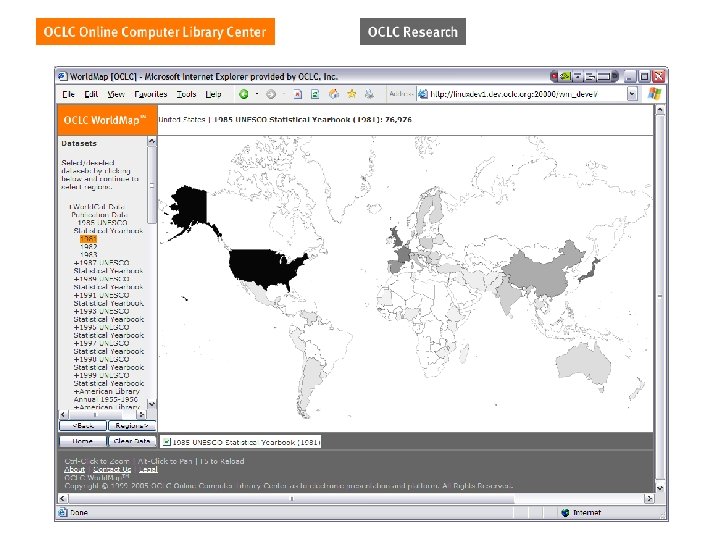Screen dimensions: 720x540
Task: Click the Stop loading icon in toolbar
Action: pos(297,94)
